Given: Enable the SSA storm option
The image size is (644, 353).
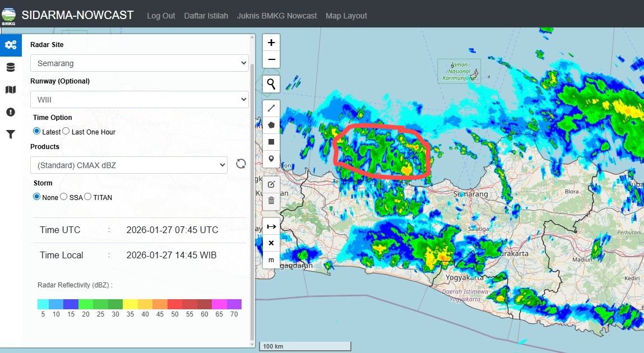Looking at the screenshot, I should pos(63,197).
